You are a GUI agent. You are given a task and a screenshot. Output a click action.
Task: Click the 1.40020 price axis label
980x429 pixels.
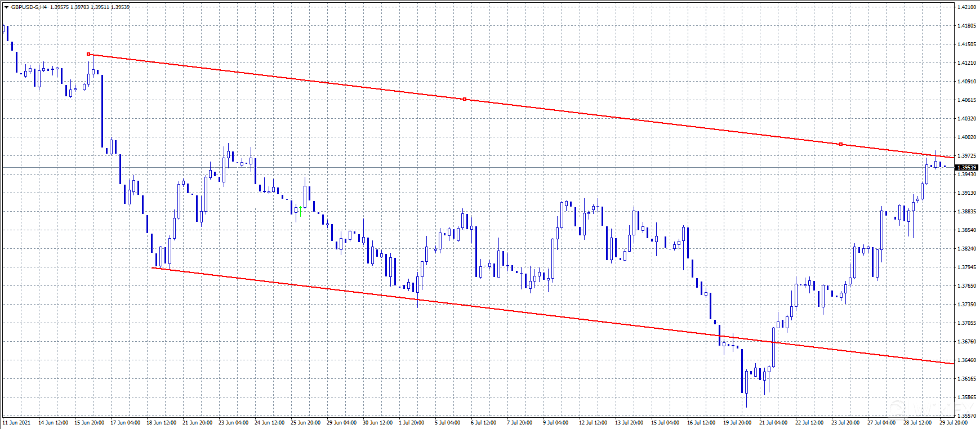point(966,137)
